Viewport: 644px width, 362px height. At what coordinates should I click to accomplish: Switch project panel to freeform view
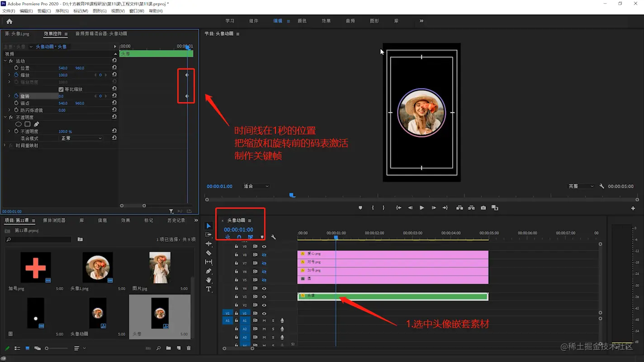click(38, 348)
